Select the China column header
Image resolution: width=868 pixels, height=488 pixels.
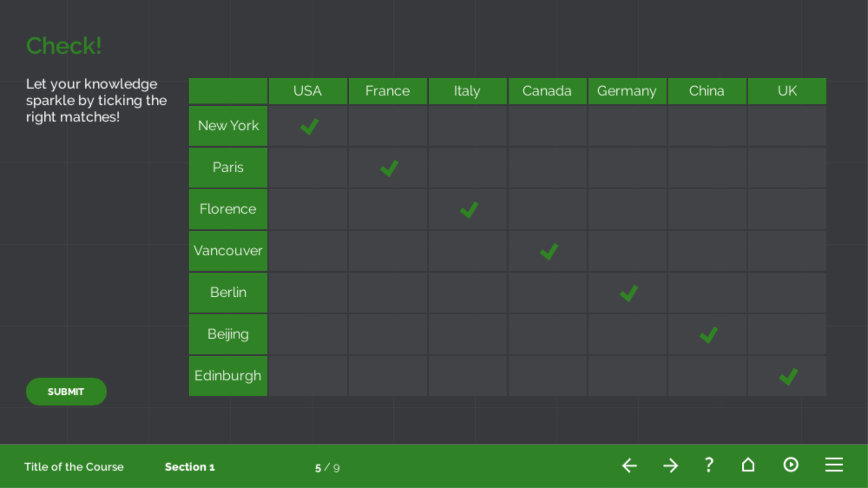tap(707, 91)
